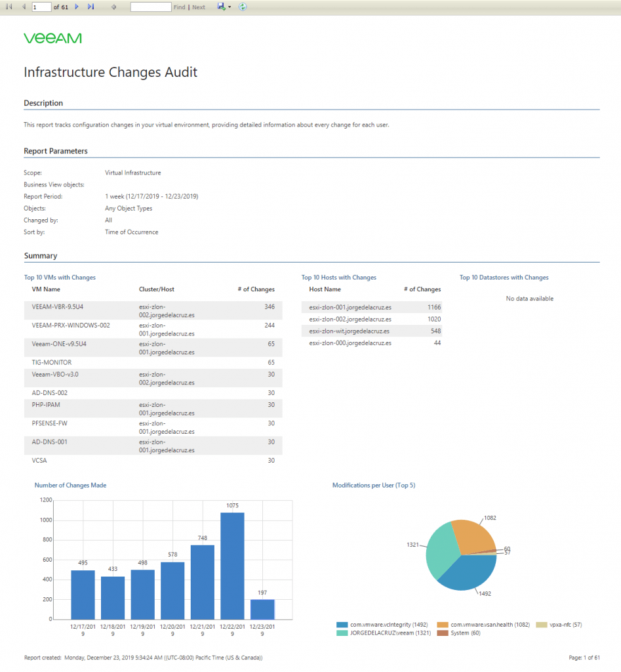Viewport: 621px width, 672px height.
Task: Click the Cluster/Host column header
Action: click(x=156, y=289)
